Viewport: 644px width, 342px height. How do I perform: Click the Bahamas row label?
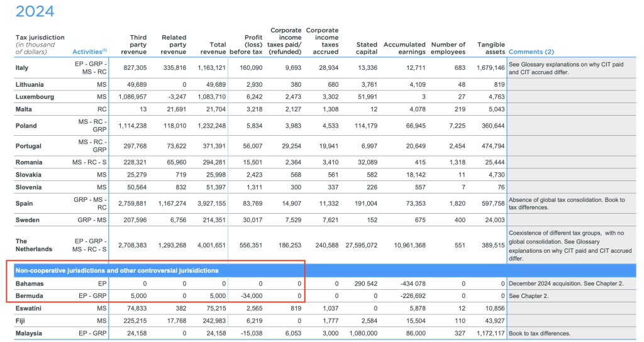[x=30, y=284]
